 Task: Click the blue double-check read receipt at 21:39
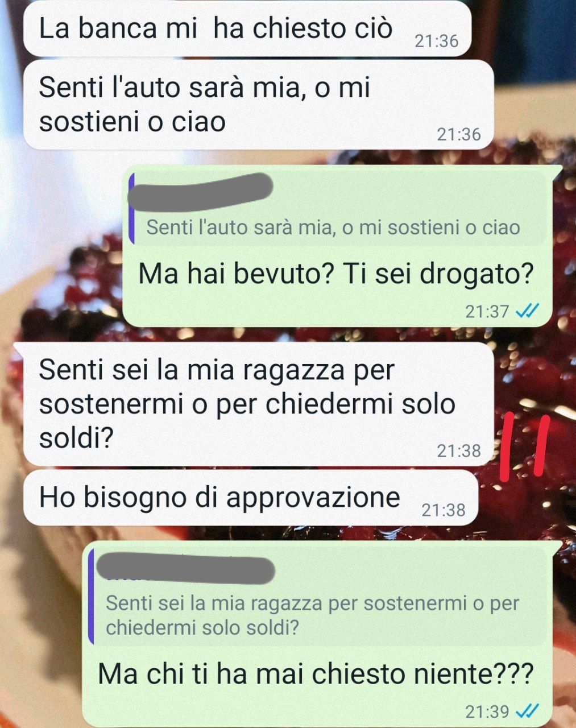click(x=526, y=710)
